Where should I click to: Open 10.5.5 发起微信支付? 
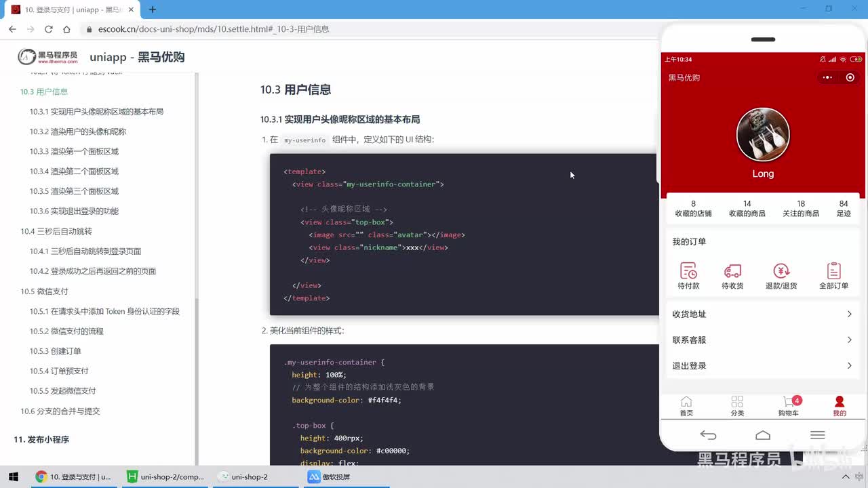point(62,391)
